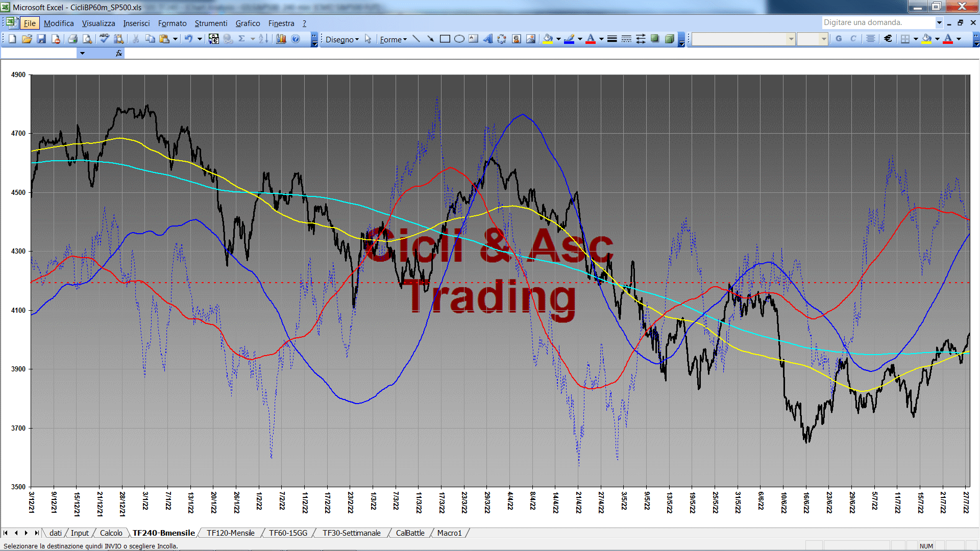Viewport: 980px width, 551px height.
Task: Insert a Text Box from the Drawing toolbar
Action: (474, 39)
